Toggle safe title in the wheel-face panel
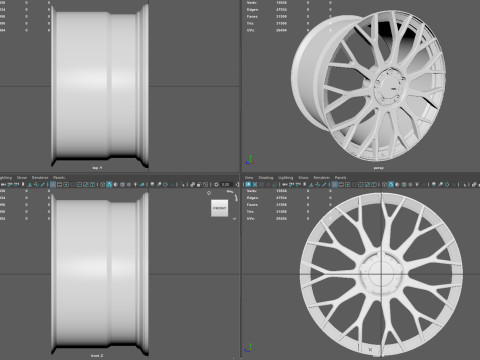 (374, 184)
